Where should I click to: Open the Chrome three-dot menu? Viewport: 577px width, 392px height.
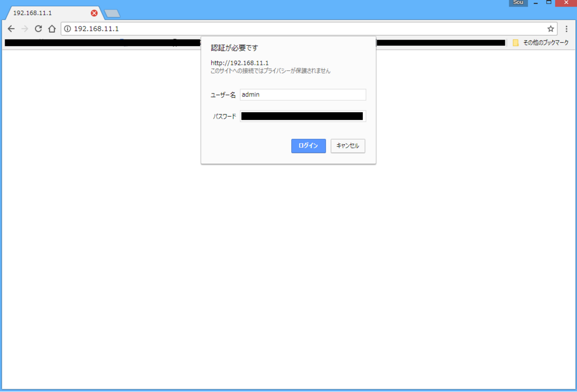[566, 29]
